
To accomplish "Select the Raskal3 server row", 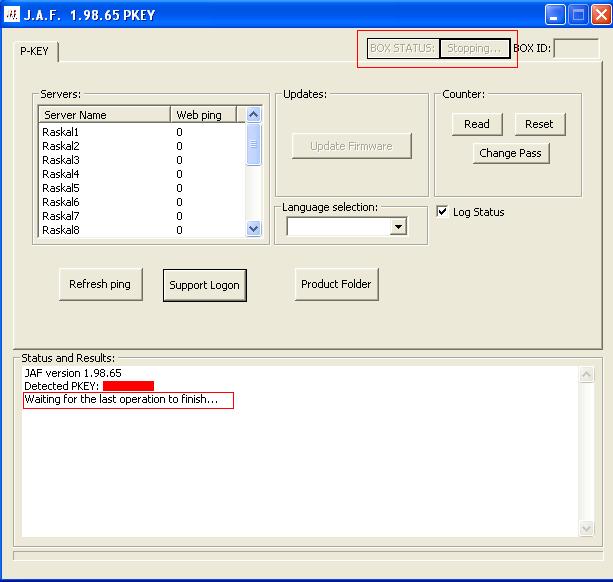I will 142,160.
